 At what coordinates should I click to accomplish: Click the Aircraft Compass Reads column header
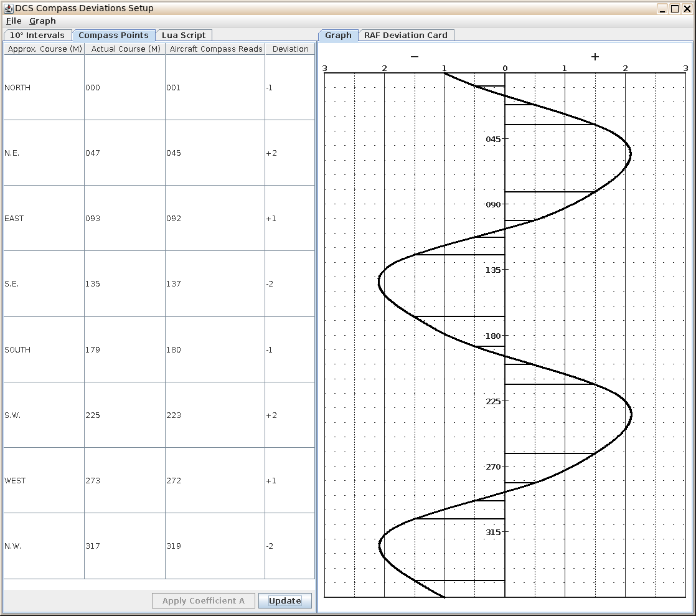(216, 49)
